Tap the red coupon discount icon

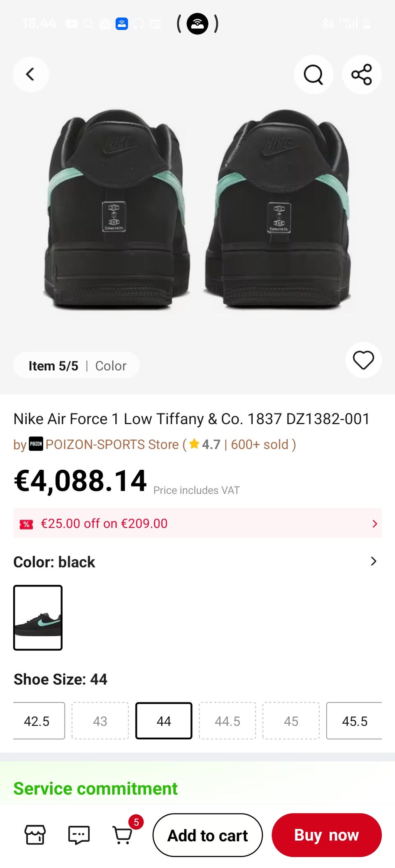pos(26,524)
